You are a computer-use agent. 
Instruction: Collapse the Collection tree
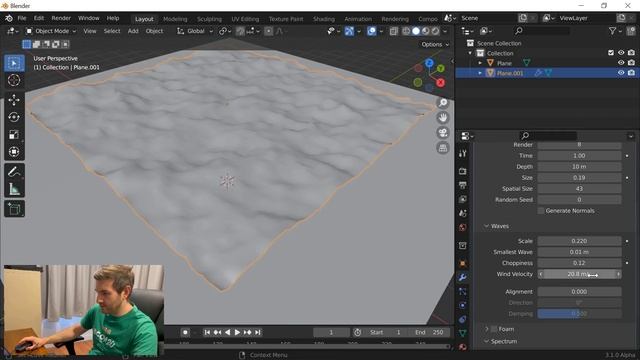click(x=470, y=53)
